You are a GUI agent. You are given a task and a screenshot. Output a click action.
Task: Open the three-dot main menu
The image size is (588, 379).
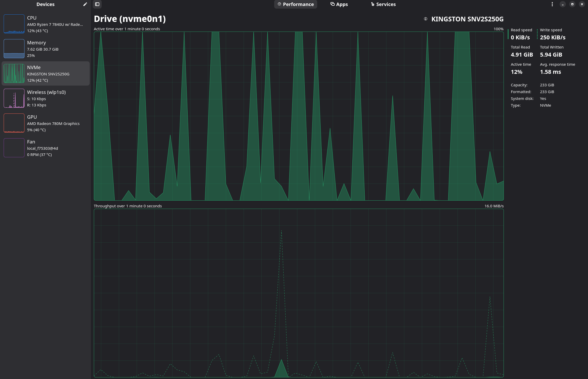point(552,4)
